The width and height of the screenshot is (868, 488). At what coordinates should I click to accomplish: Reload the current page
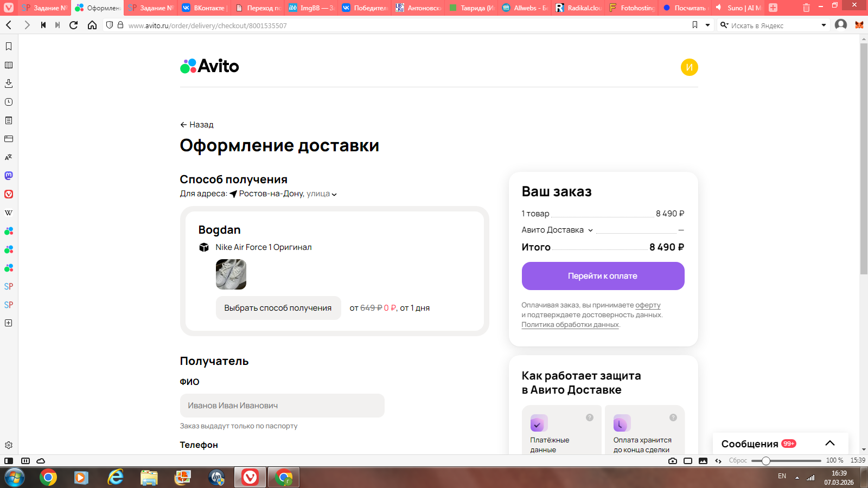[74, 25]
